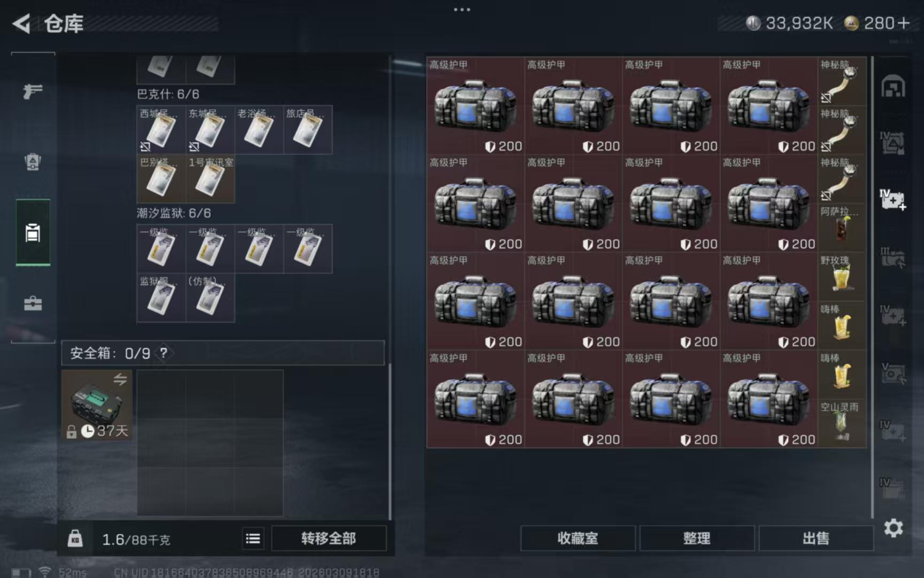Viewport: 924px width, 578px height.
Task: Click the 转移全部 button
Action: point(328,538)
